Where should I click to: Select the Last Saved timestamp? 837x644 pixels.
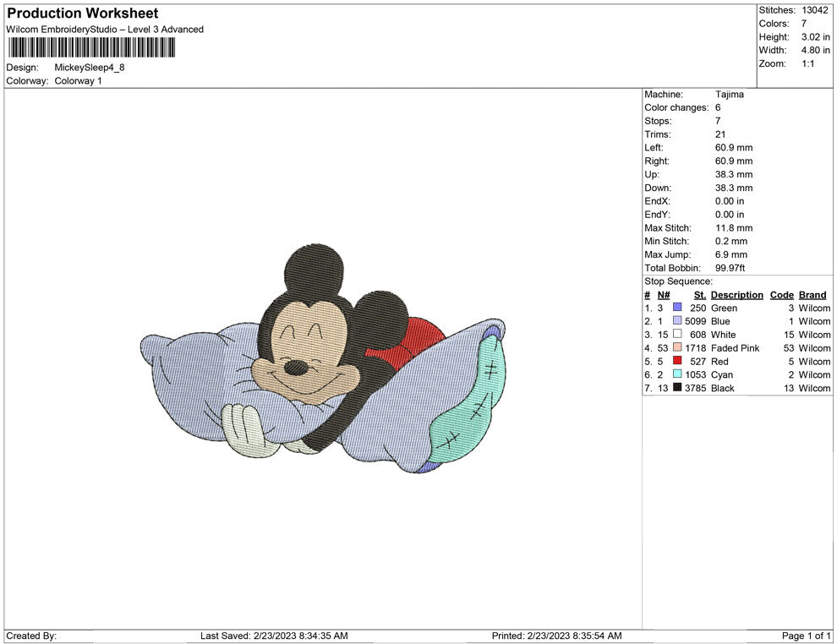[274, 636]
